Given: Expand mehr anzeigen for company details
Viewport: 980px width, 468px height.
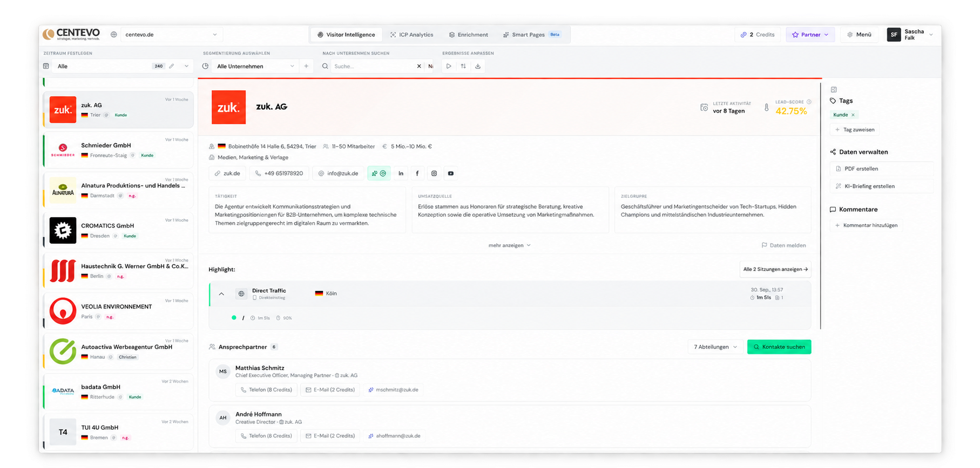Looking at the screenshot, I should coord(510,245).
